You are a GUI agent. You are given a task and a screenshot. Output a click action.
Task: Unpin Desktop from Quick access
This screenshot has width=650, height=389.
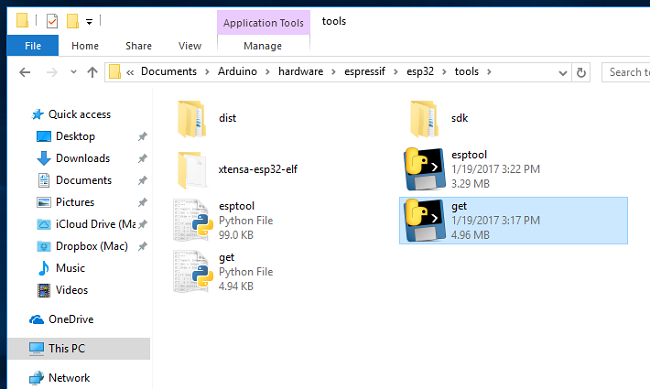(142, 136)
